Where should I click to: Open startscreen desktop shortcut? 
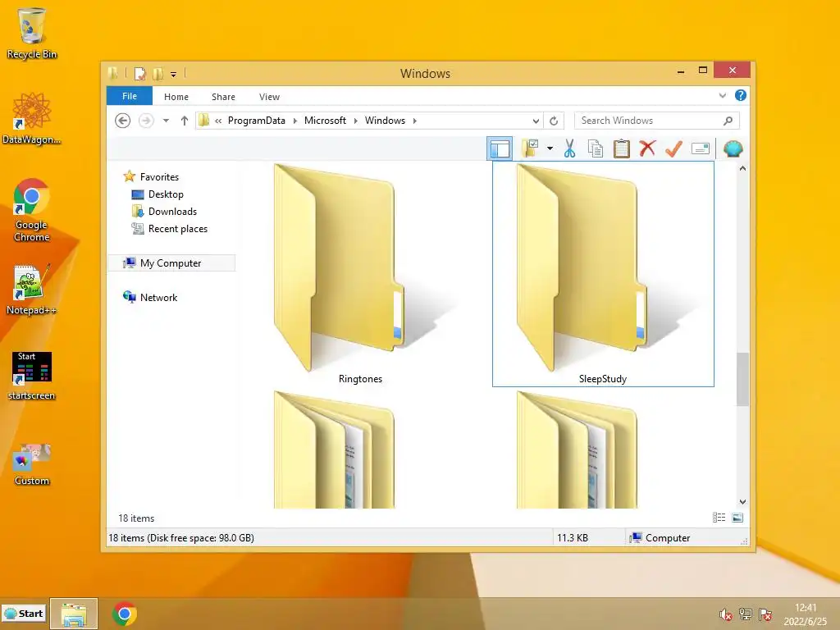click(x=32, y=376)
